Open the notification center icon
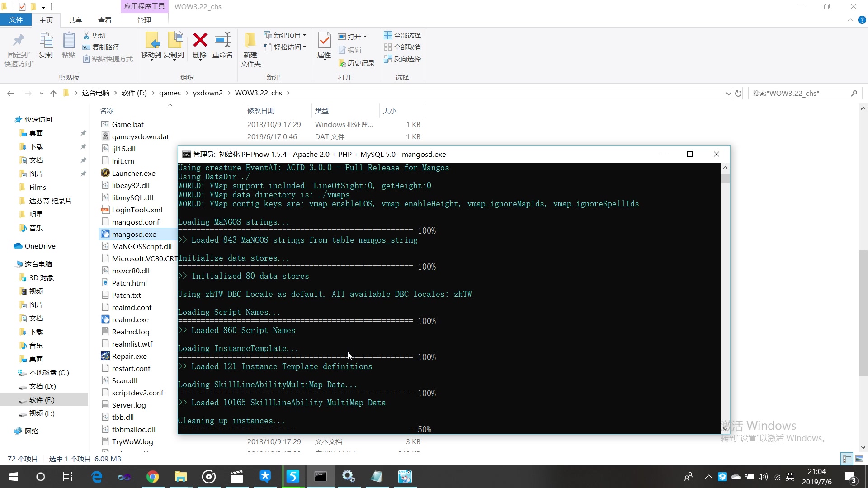 click(x=850, y=477)
